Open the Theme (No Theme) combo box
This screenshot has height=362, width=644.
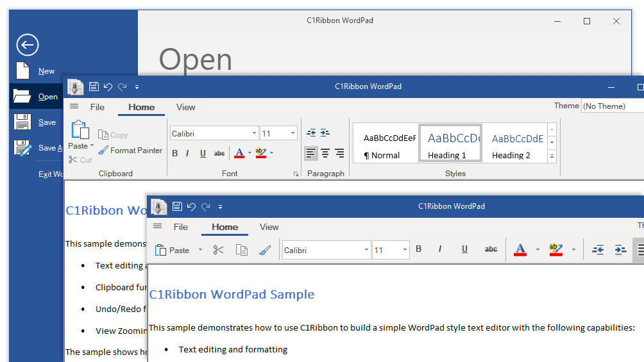click(613, 106)
